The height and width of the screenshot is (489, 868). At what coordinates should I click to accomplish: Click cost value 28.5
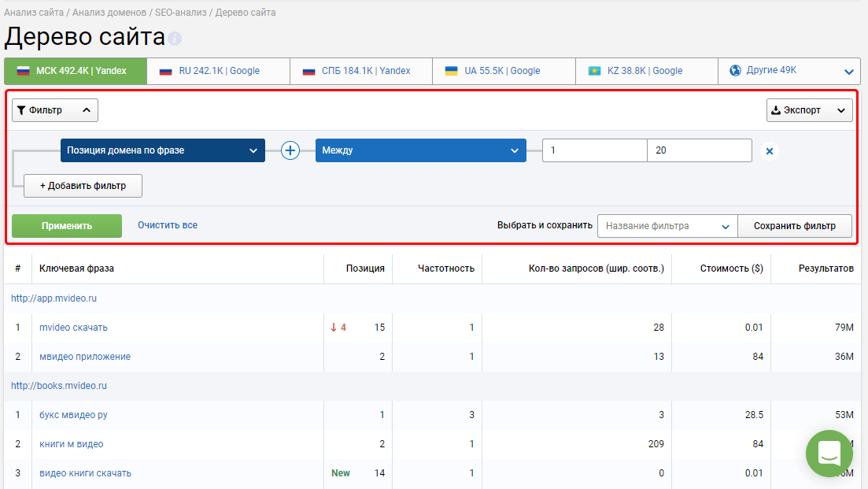coord(754,415)
